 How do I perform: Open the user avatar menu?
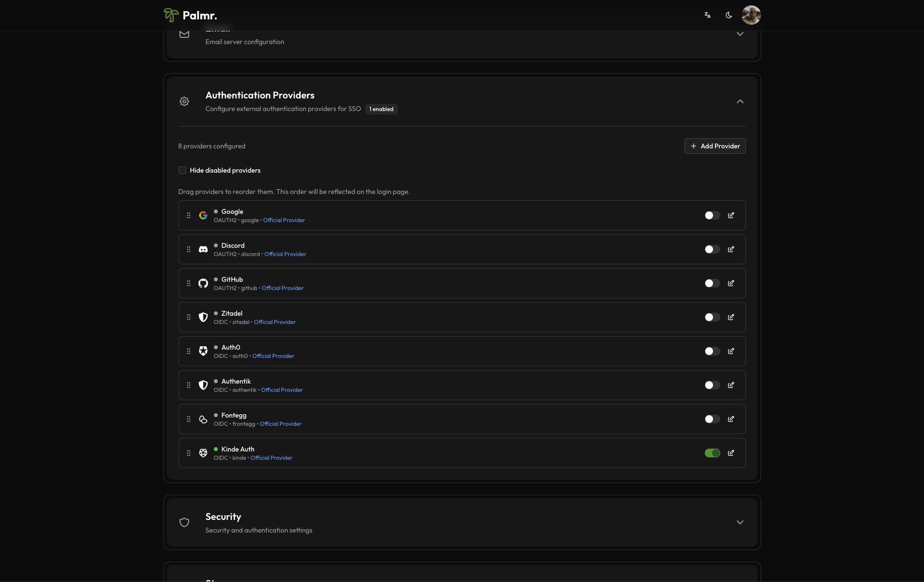coord(751,15)
